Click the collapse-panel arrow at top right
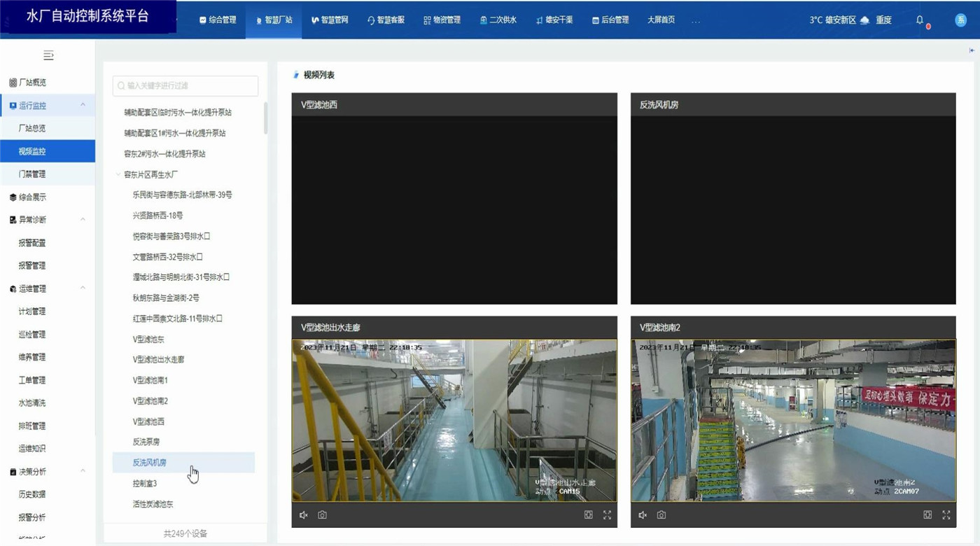The image size is (980, 546). point(972,50)
